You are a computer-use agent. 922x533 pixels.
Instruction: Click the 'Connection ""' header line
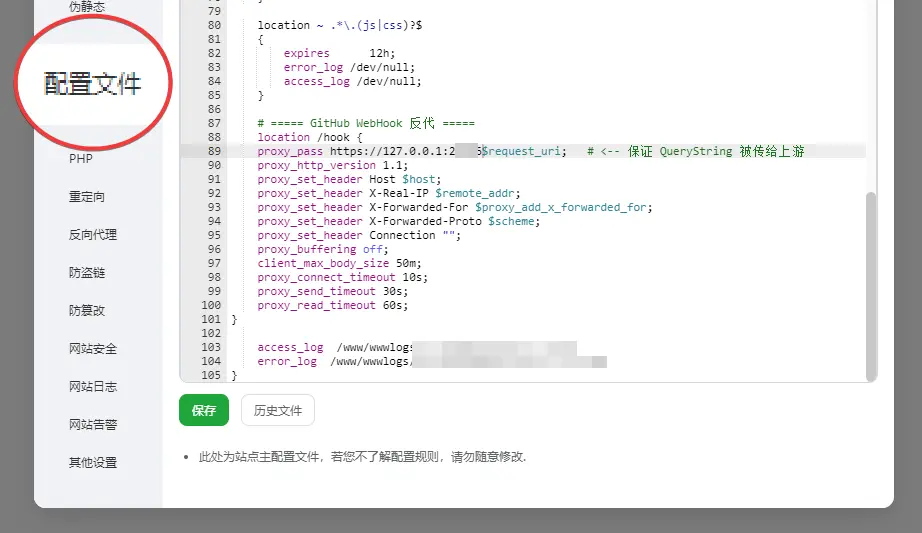(x=359, y=235)
